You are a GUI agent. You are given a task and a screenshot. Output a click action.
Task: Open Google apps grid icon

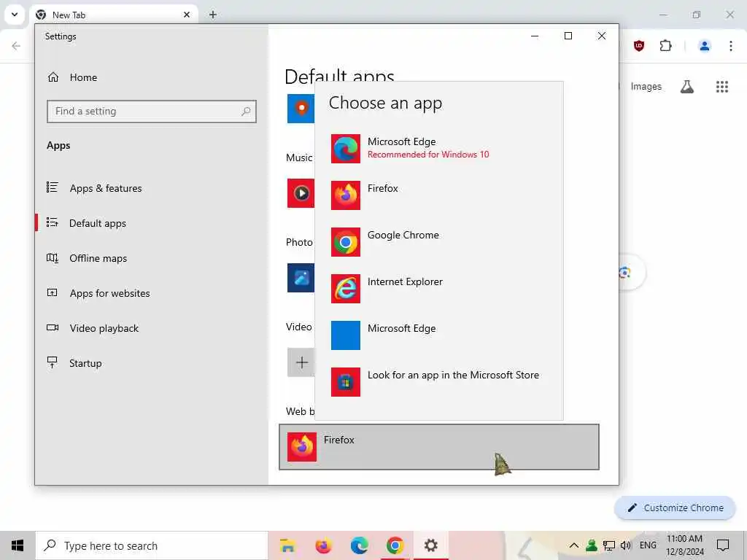pyautogui.click(x=722, y=87)
